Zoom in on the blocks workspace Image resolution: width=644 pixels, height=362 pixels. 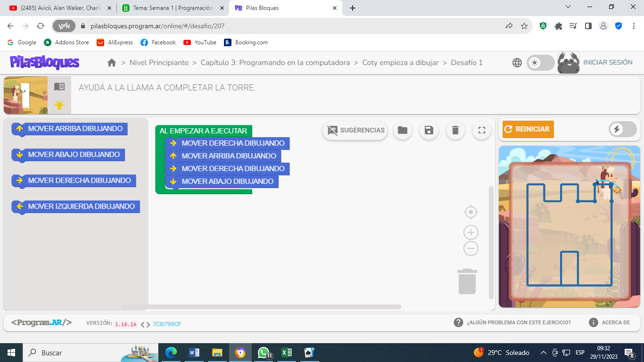coord(471,232)
